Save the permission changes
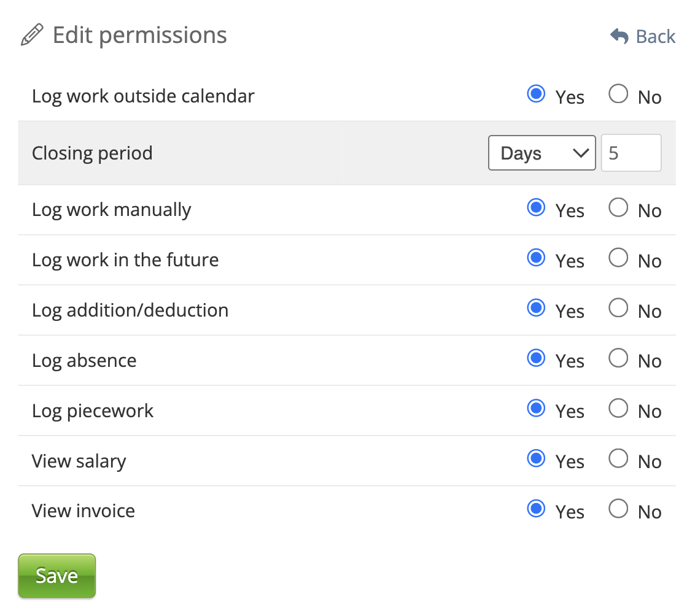The height and width of the screenshot is (616, 695). tap(56, 576)
